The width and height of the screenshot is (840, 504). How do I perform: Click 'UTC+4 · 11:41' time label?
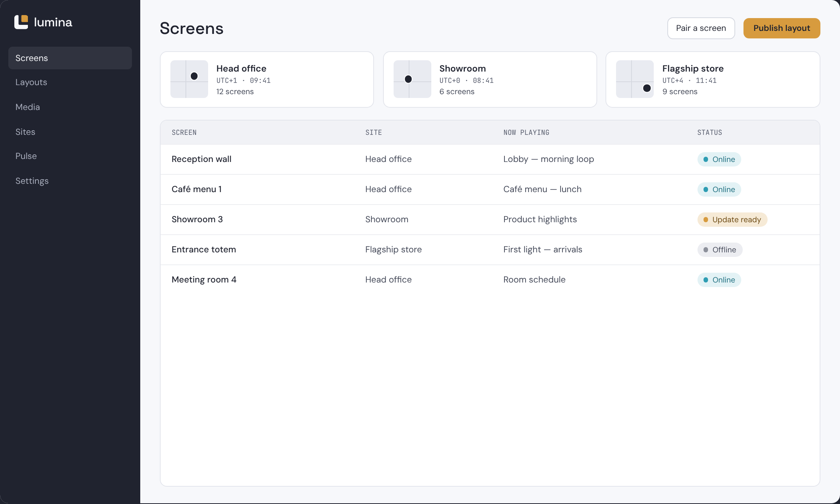point(690,81)
